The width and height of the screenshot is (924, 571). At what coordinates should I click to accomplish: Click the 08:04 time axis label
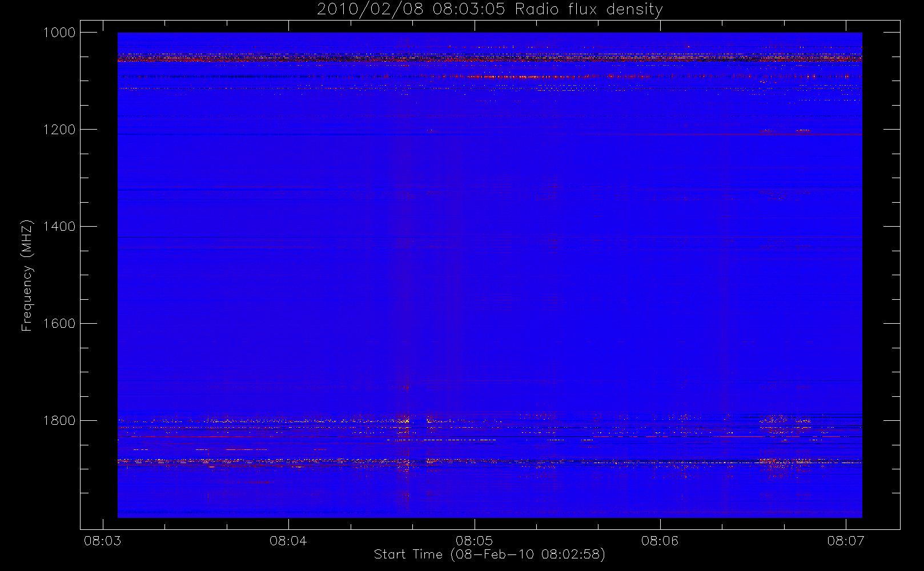[x=288, y=541]
